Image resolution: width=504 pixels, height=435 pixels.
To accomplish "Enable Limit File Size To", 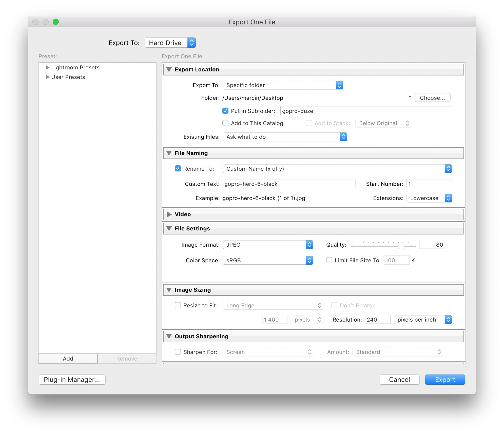I will pos(329,260).
